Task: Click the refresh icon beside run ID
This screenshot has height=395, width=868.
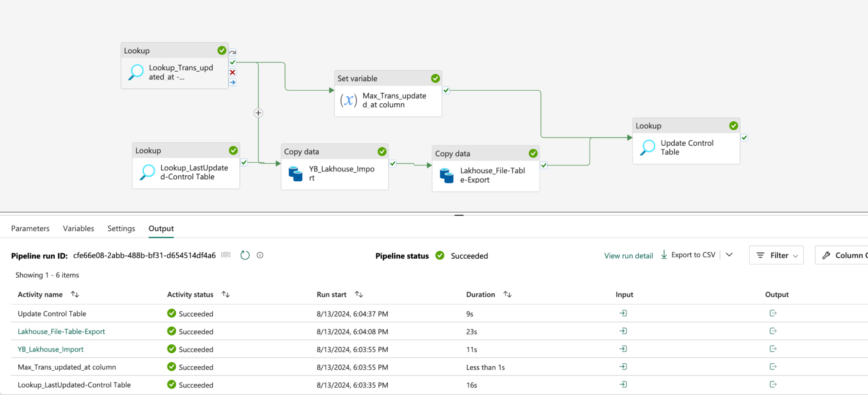Action: pos(245,255)
